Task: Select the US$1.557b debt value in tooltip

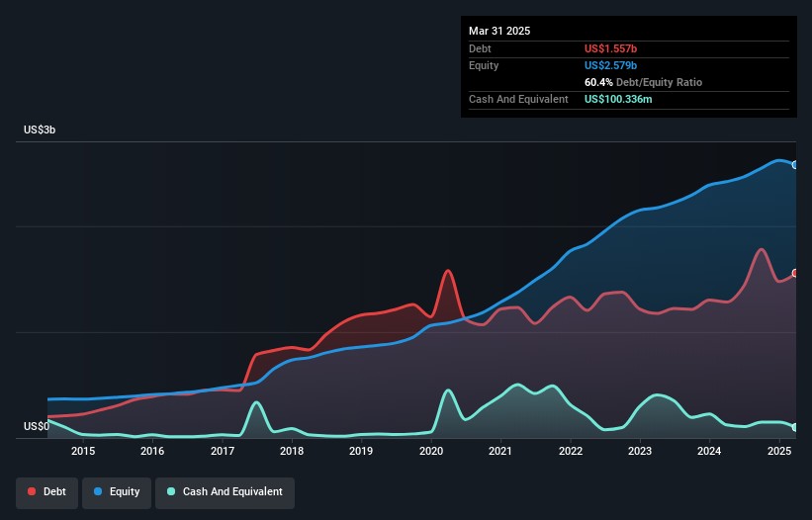Action: coord(615,48)
